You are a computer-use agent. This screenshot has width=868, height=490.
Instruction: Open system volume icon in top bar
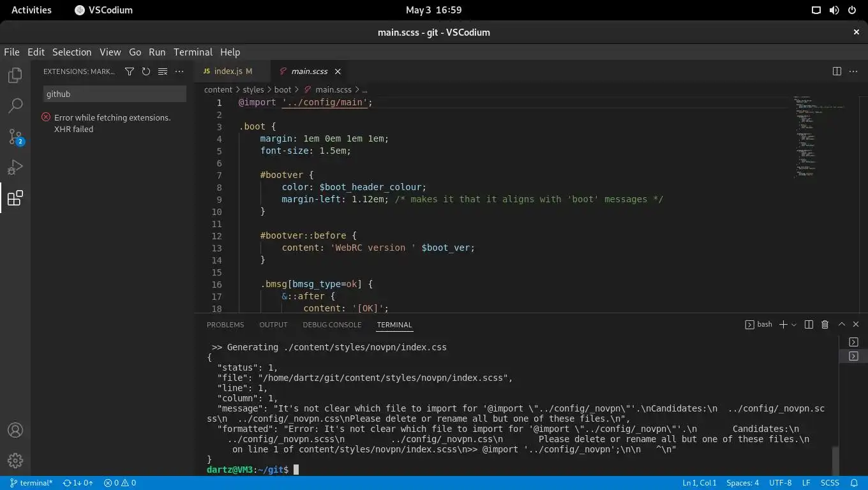coord(834,10)
